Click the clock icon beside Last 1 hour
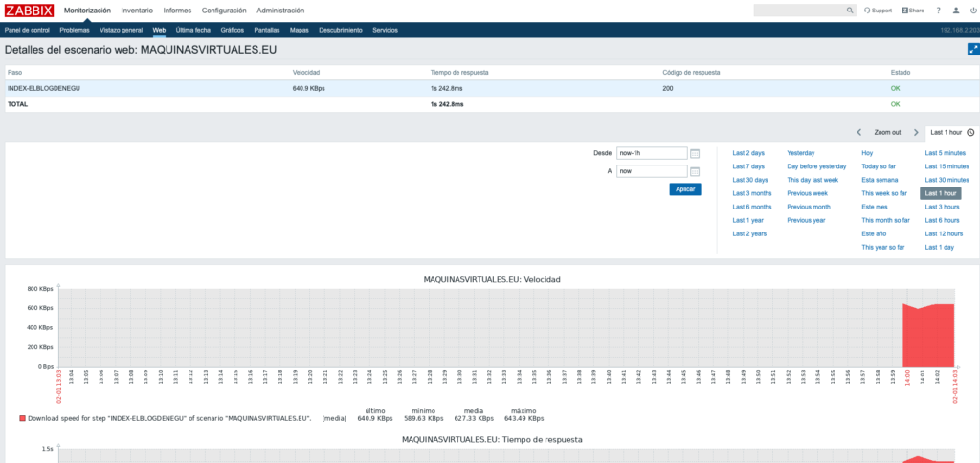 [970, 132]
